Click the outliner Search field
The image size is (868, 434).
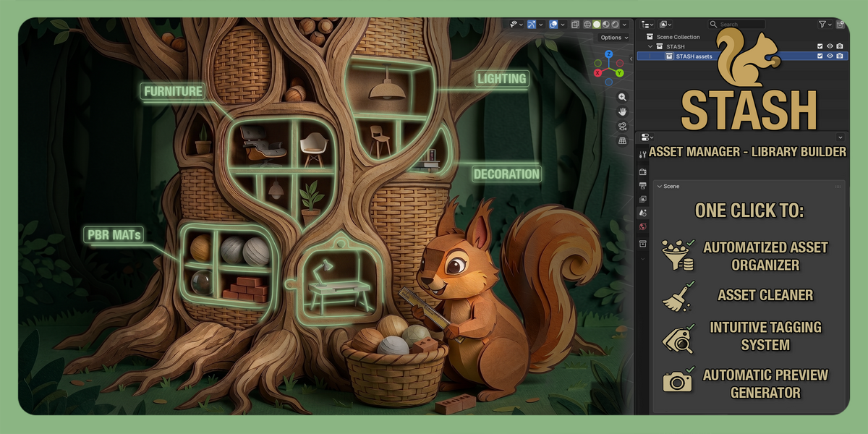pos(736,24)
